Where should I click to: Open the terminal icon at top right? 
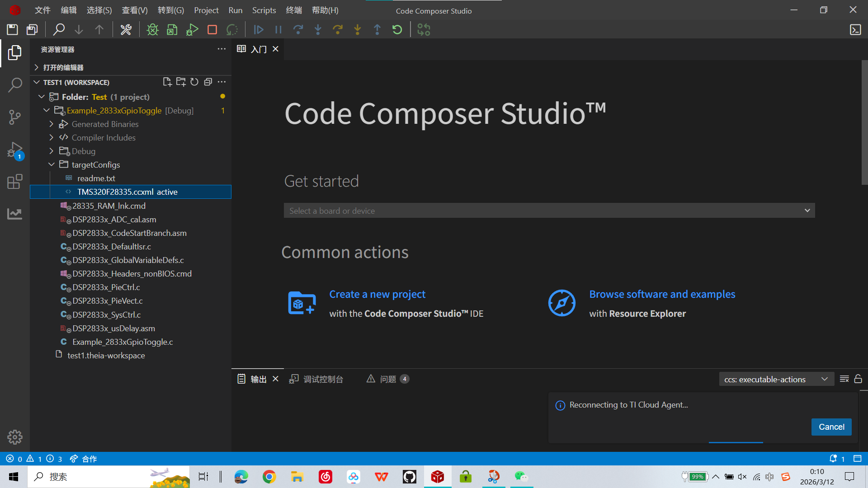coord(855,30)
